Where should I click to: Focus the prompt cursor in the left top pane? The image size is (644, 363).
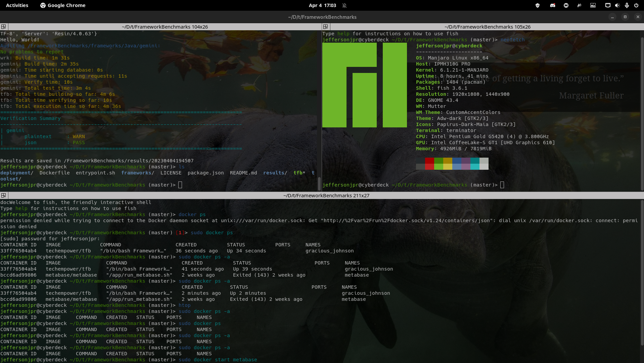point(180,185)
